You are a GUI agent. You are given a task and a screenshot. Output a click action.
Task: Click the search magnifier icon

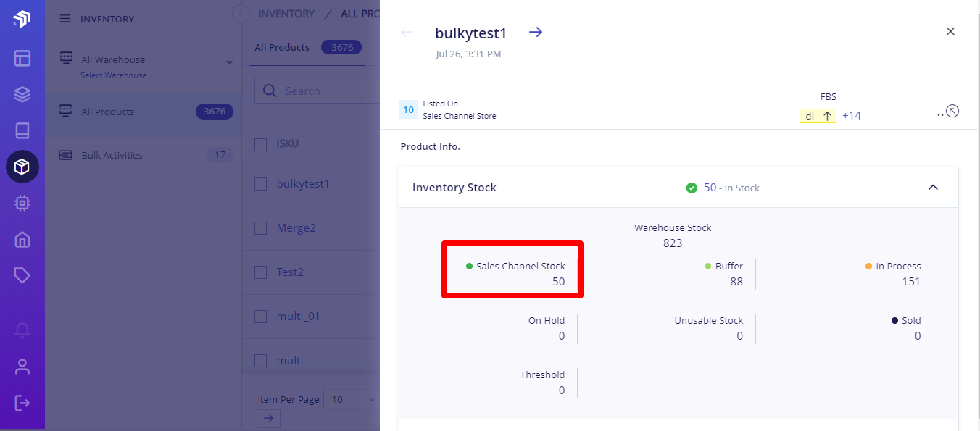pos(270,91)
